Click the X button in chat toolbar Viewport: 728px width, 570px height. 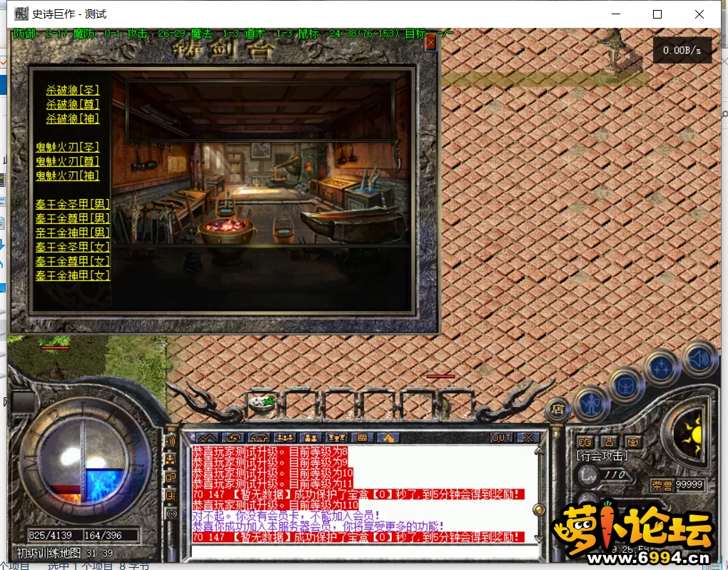[528, 438]
